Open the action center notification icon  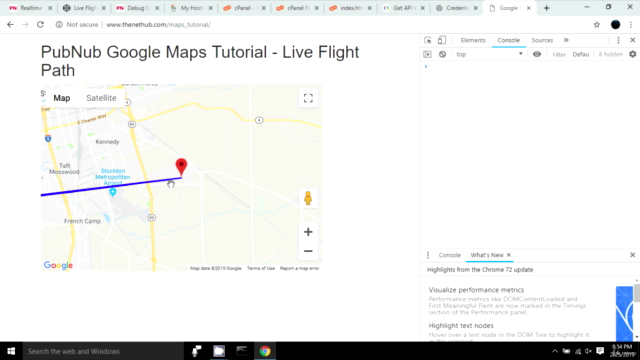[x=600, y=351]
